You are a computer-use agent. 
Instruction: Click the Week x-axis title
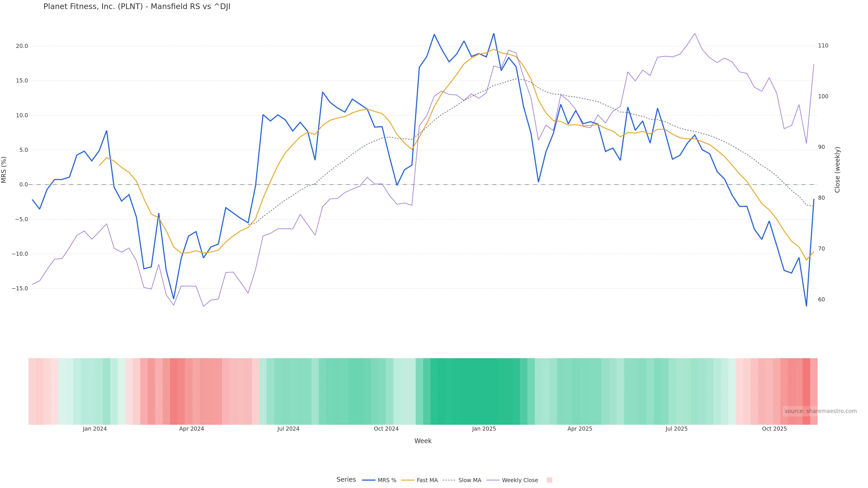click(x=423, y=441)
